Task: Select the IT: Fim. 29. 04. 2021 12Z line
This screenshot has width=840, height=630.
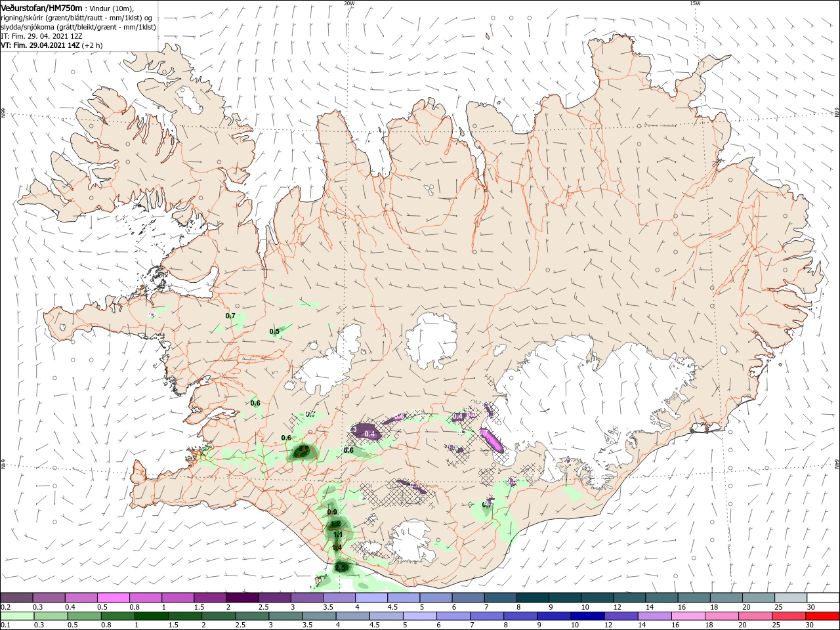Action: pos(40,36)
